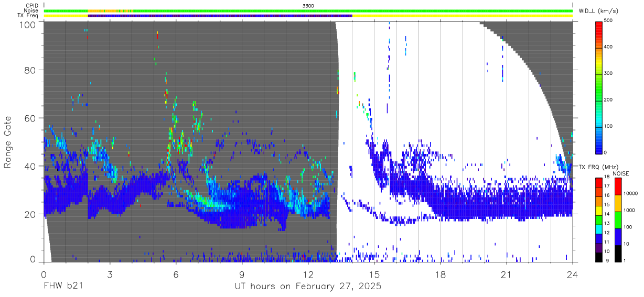Click the 18 hour tick on UT axis
The height and width of the screenshot is (297, 644).
click(x=440, y=274)
